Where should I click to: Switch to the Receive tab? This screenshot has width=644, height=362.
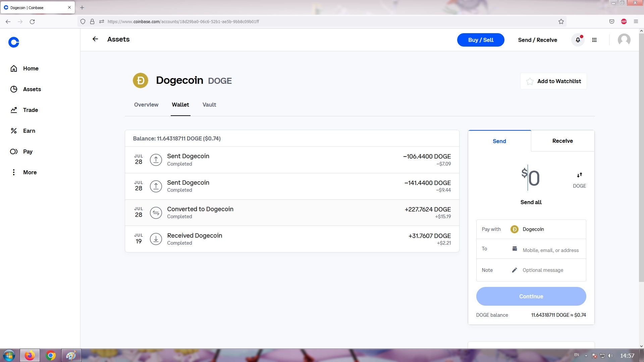[x=563, y=141]
